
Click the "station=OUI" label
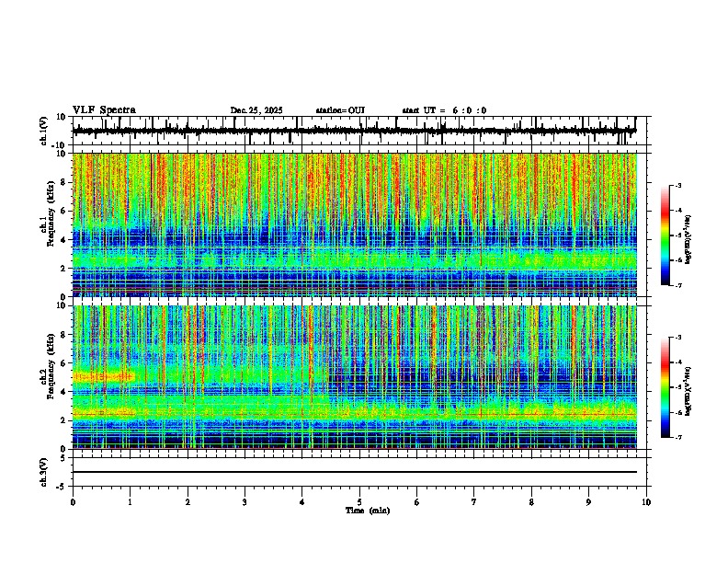(x=340, y=110)
